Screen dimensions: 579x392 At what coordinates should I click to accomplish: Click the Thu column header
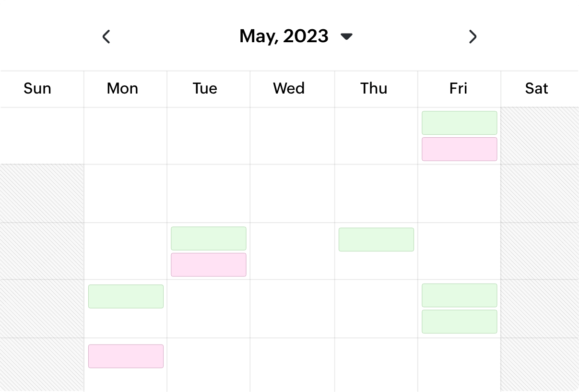pos(374,88)
